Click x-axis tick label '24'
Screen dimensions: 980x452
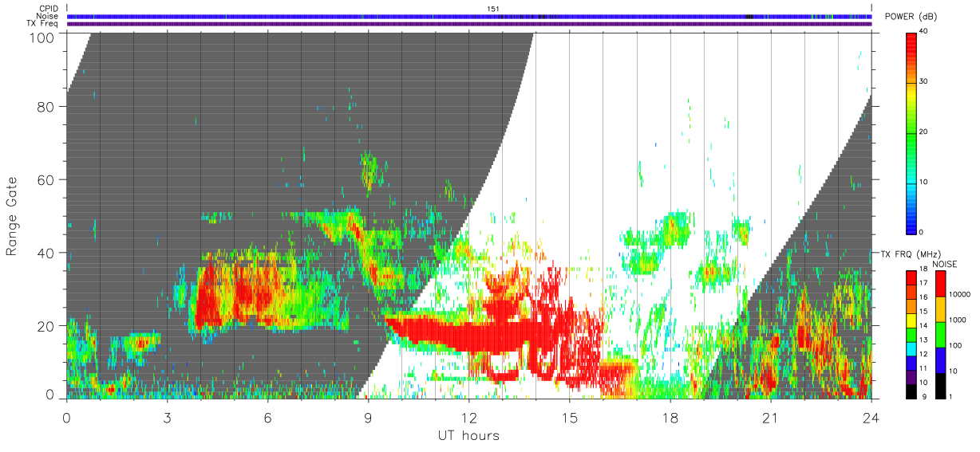click(x=871, y=417)
